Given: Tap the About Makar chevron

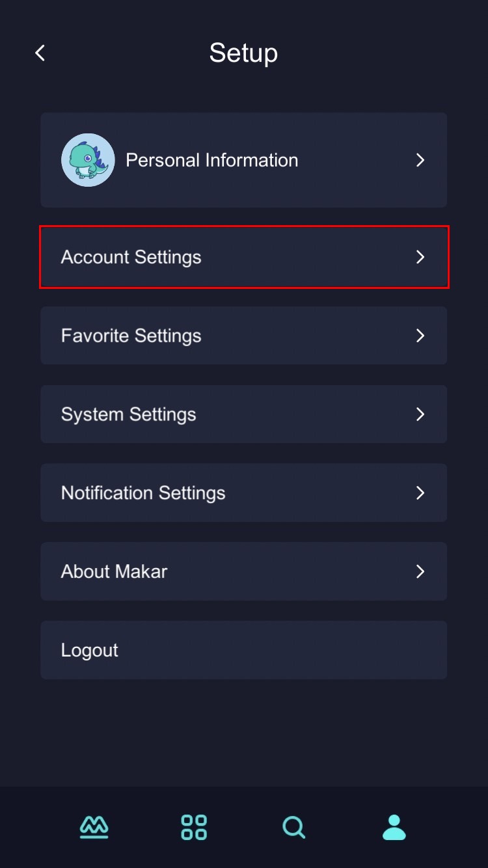Looking at the screenshot, I should (420, 571).
